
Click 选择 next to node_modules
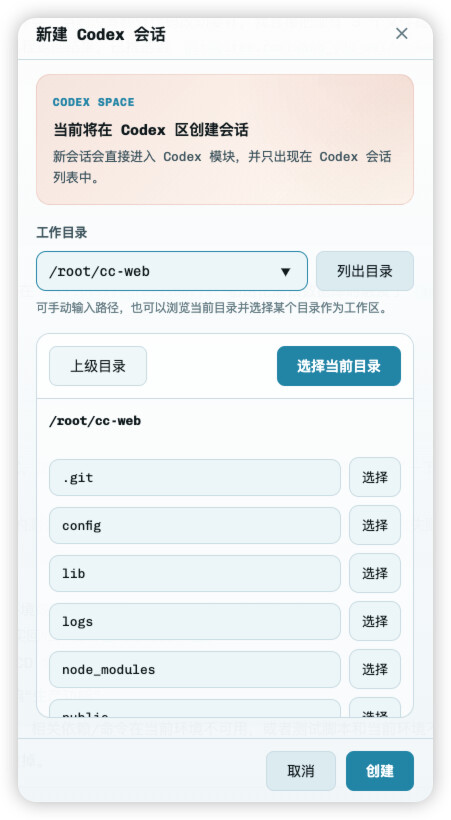[375, 670]
